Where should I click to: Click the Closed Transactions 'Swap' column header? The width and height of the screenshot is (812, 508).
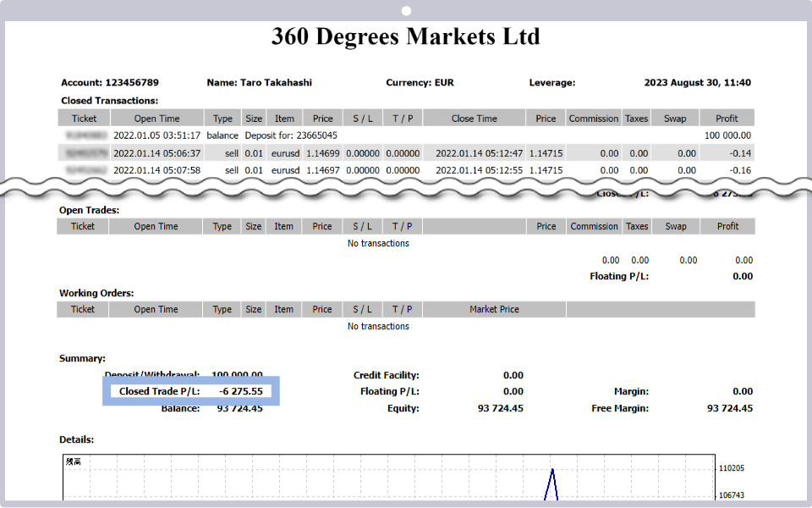click(675, 119)
